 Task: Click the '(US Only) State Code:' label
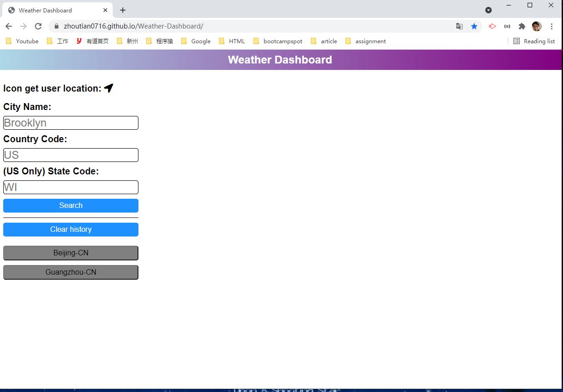pos(51,171)
